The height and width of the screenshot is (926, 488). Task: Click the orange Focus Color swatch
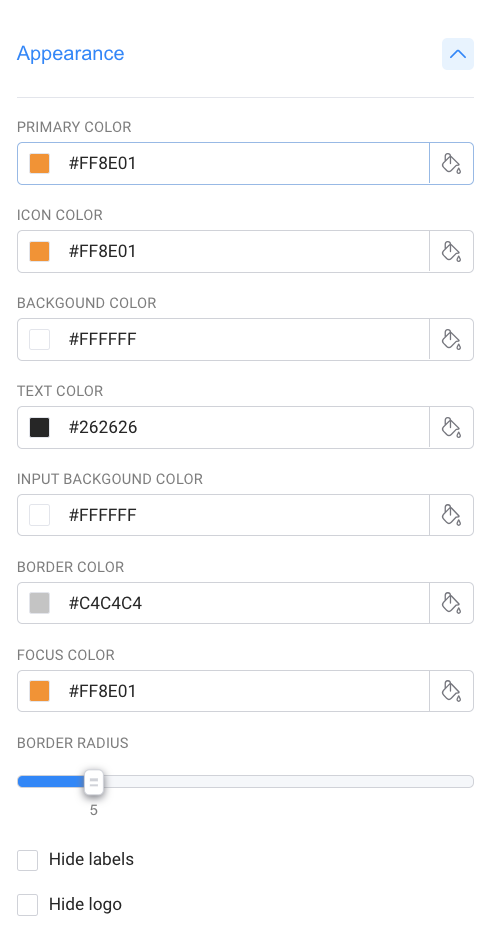(40, 691)
